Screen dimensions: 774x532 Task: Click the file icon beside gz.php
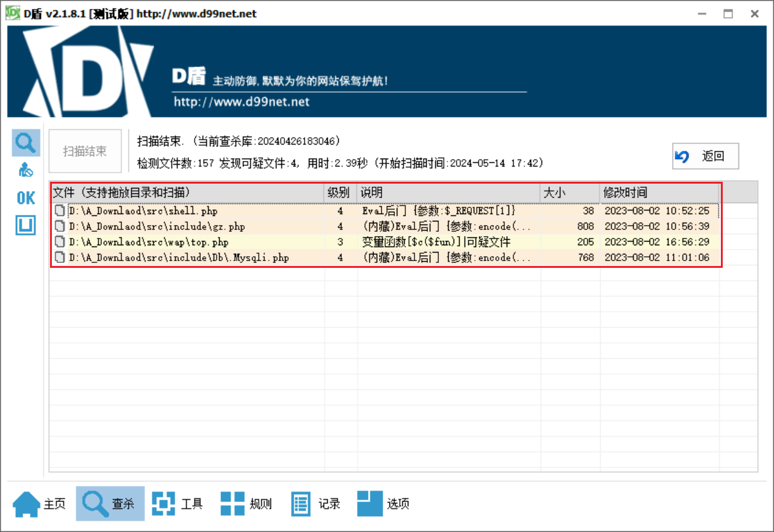(x=60, y=226)
